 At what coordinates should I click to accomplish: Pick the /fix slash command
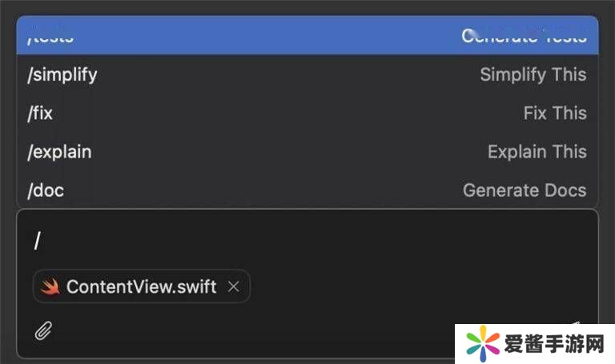click(x=40, y=114)
